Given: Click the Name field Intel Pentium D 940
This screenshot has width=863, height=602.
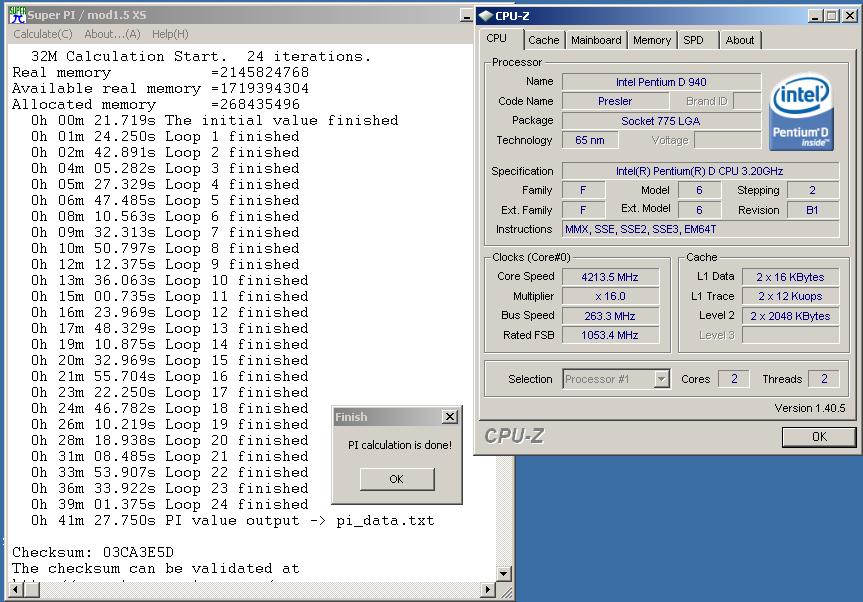Looking at the screenshot, I should [x=661, y=82].
